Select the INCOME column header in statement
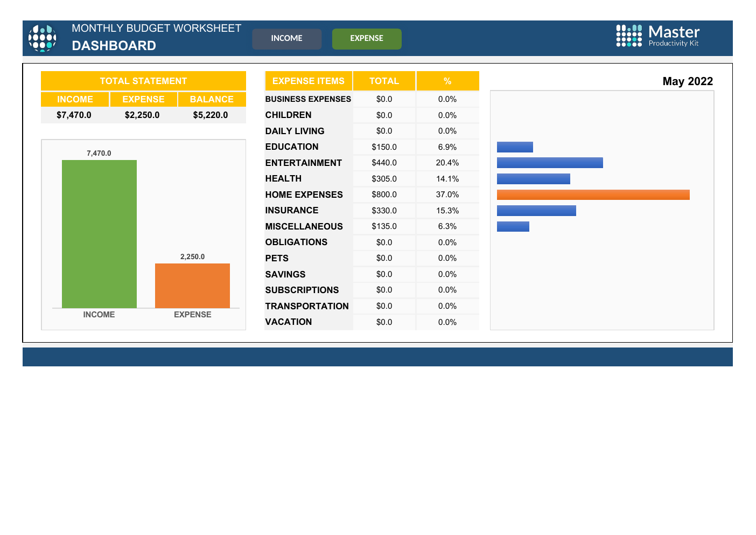756x535 pixels. pos(75,99)
